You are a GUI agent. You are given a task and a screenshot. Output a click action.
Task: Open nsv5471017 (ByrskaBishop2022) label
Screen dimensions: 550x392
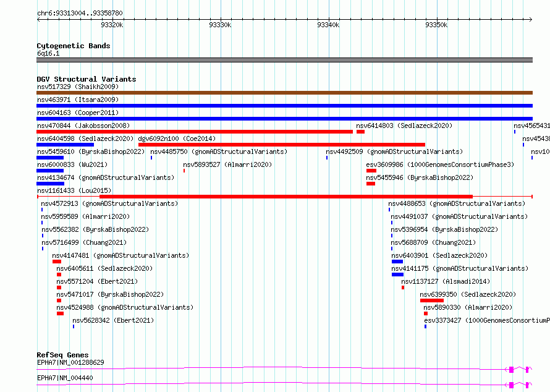click(110, 294)
